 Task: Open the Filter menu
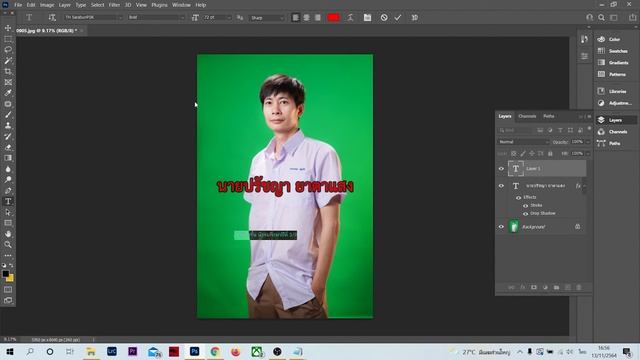114,5
